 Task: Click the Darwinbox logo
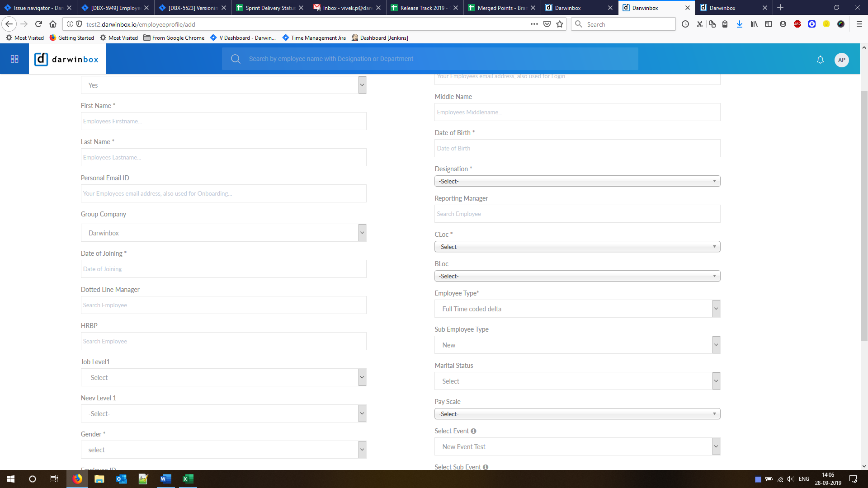(x=67, y=59)
